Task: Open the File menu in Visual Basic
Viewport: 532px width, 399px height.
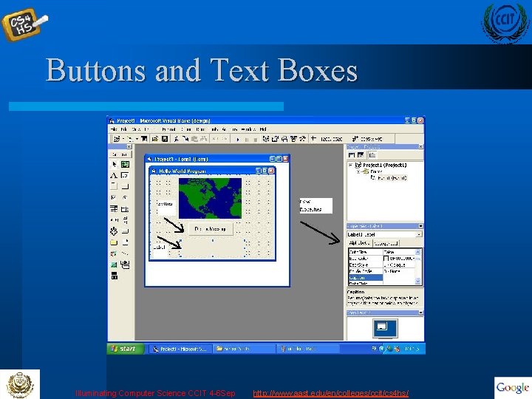Action: click(114, 129)
